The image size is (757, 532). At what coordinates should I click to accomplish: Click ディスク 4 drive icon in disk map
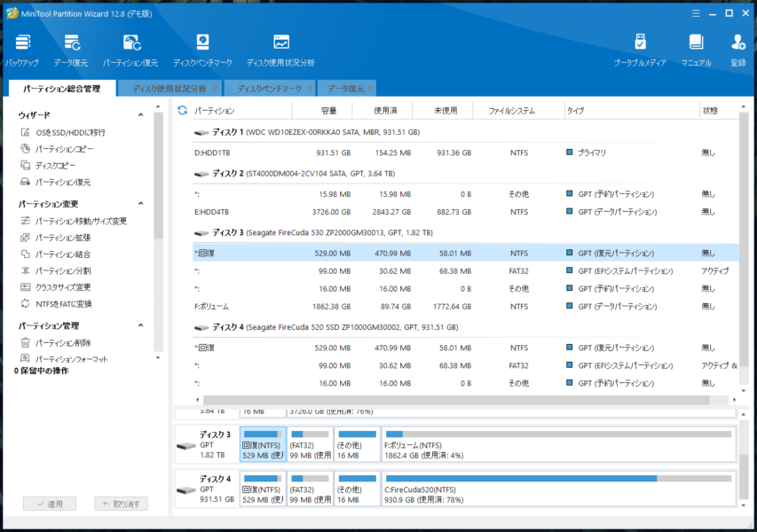click(185, 490)
